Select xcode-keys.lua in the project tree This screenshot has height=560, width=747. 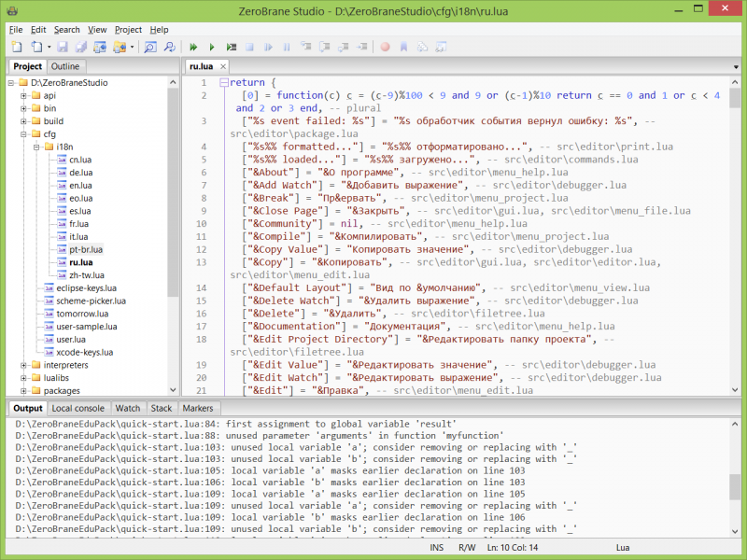coord(85,353)
